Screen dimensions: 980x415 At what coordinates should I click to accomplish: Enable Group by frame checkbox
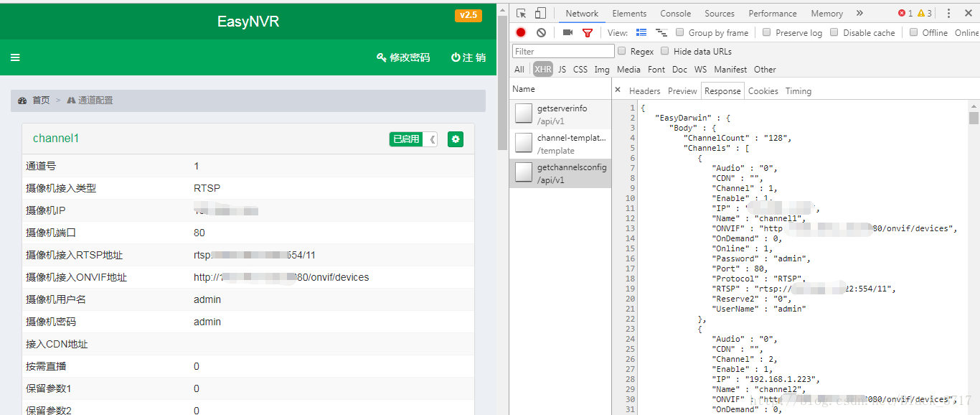point(679,32)
